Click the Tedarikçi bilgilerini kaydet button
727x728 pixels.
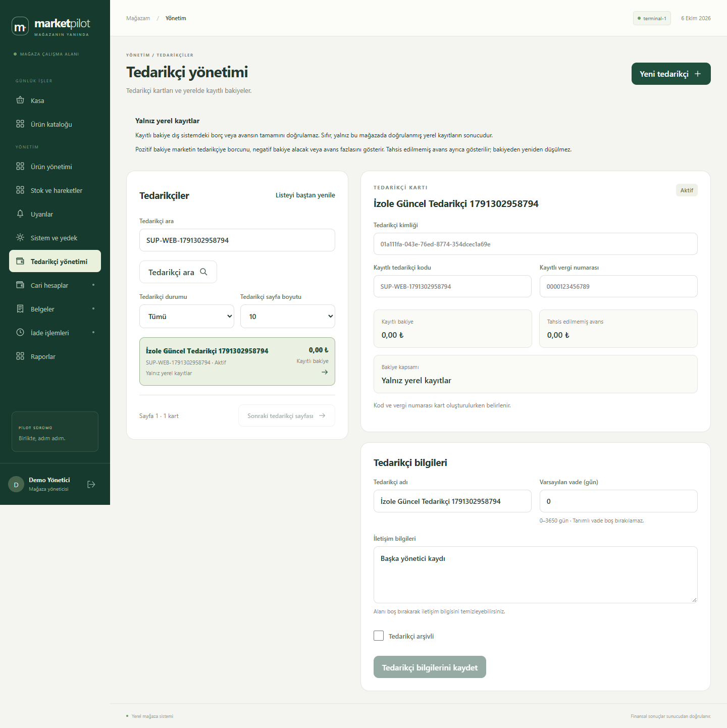[x=430, y=667]
